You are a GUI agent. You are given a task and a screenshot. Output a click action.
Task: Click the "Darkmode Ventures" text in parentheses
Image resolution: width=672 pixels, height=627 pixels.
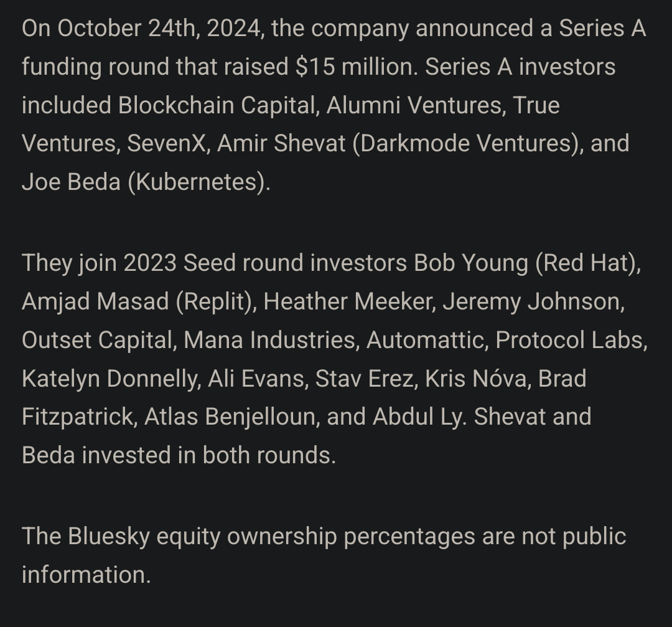(465, 144)
